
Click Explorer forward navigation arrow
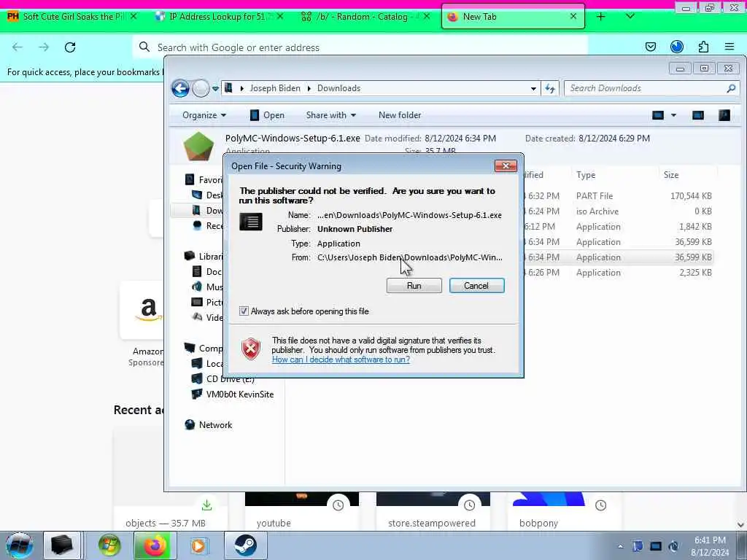pyautogui.click(x=201, y=88)
